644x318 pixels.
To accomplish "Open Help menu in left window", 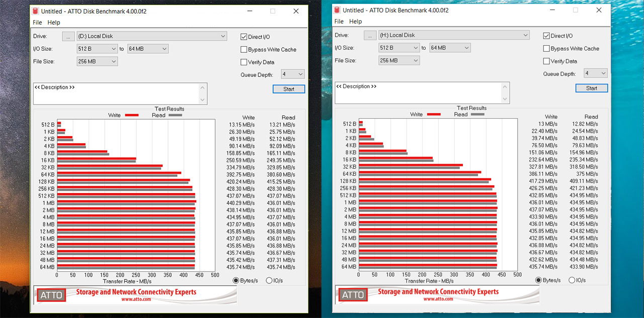I will click(54, 23).
